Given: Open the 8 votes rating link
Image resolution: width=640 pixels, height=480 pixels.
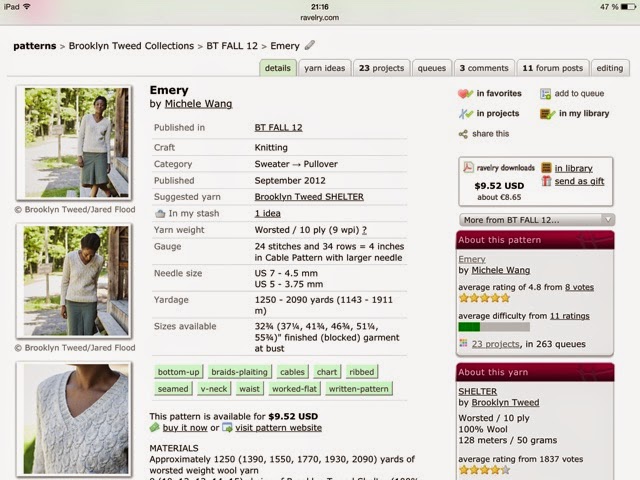Looking at the screenshot, I should click(x=579, y=287).
